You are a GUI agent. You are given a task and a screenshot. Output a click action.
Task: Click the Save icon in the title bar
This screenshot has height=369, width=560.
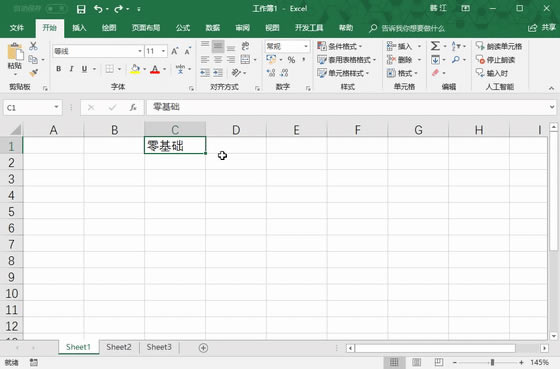coord(81,9)
